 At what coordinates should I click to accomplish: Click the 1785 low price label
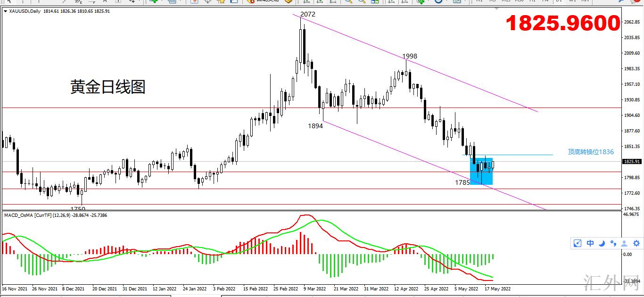pos(462,182)
